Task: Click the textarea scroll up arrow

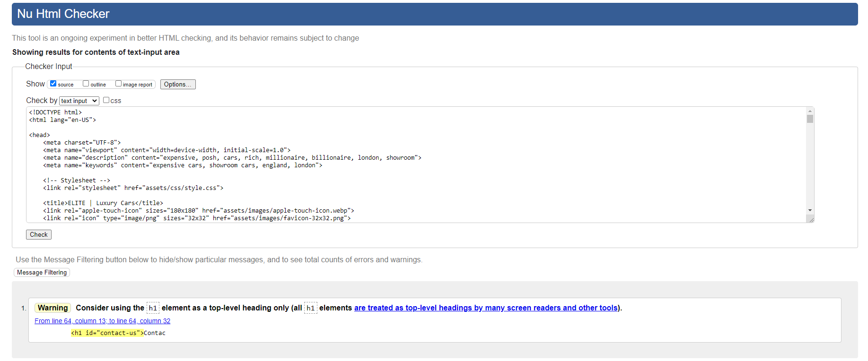Action: pos(810,111)
